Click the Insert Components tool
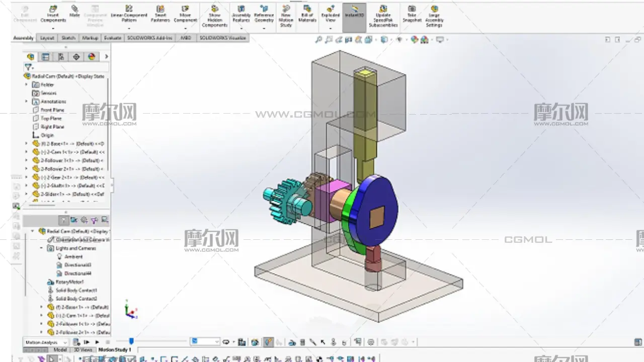The height and width of the screenshot is (362, 644). point(53,14)
